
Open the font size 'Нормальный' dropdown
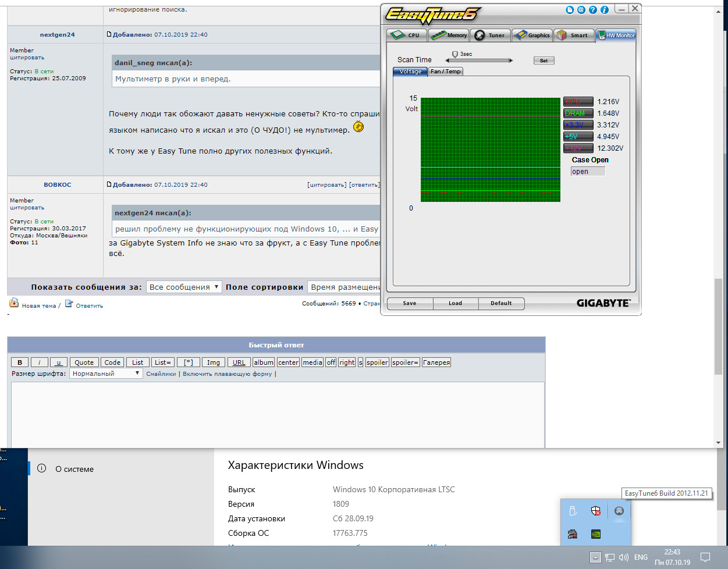click(106, 374)
